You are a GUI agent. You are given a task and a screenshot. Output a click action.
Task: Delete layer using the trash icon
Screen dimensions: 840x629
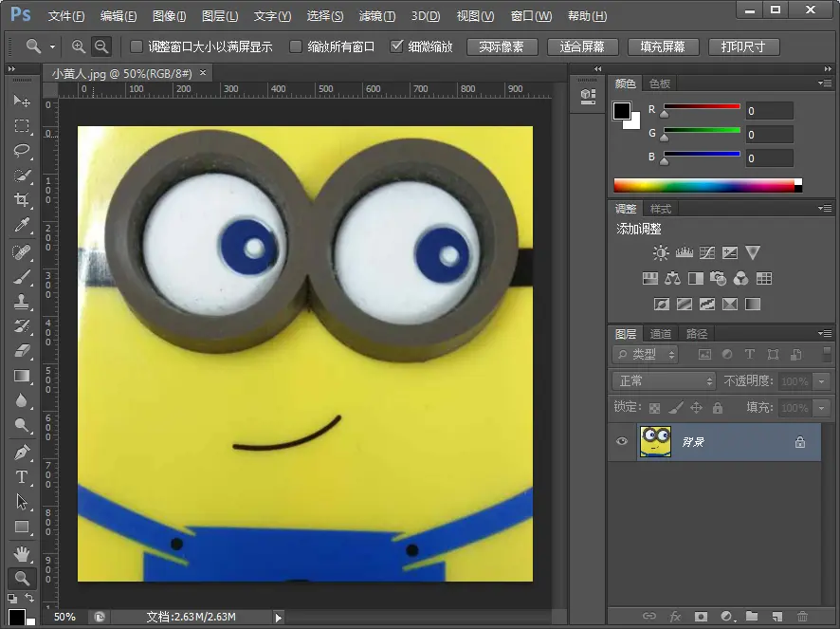802,617
